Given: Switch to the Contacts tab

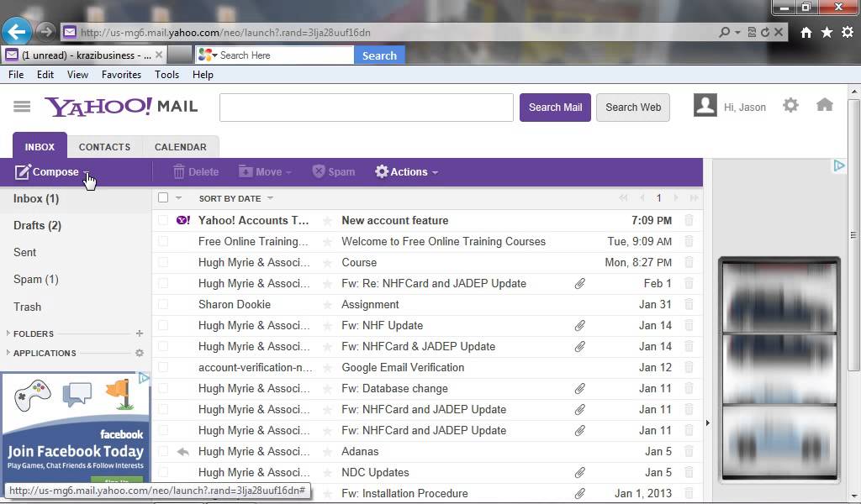Looking at the screenshot, I should coord(104,147).
